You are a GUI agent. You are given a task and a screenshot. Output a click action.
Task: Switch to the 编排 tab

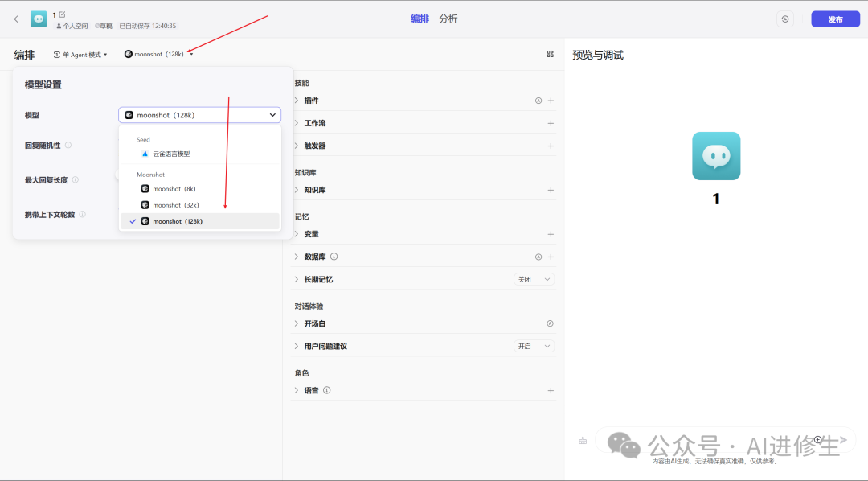click(420, 18)
